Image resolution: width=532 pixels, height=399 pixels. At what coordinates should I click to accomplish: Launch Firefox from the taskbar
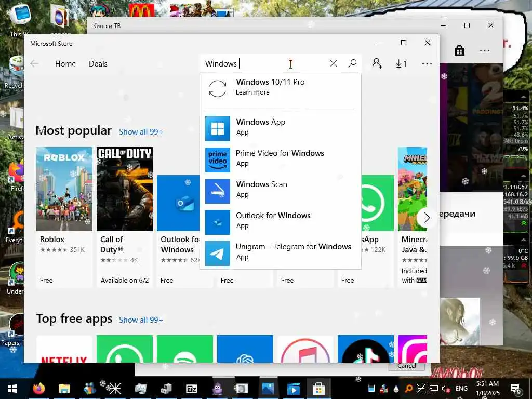(x=39, y=389)
